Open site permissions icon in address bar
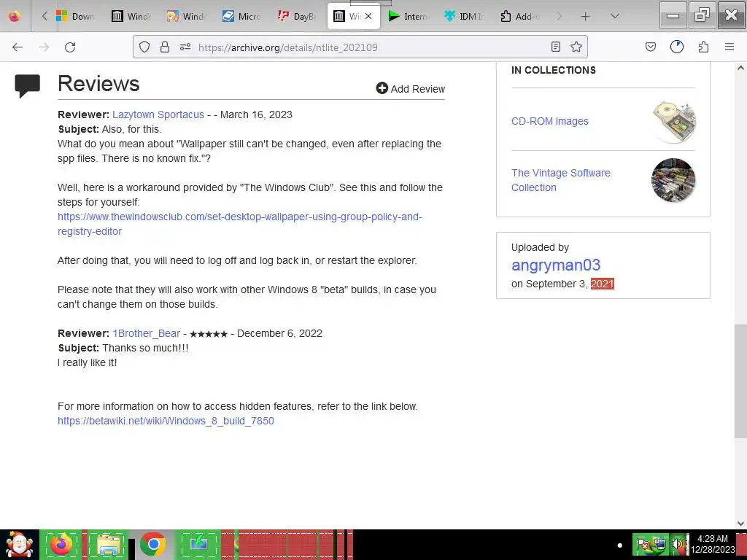747x560 pixels. (x=185, y=47)
